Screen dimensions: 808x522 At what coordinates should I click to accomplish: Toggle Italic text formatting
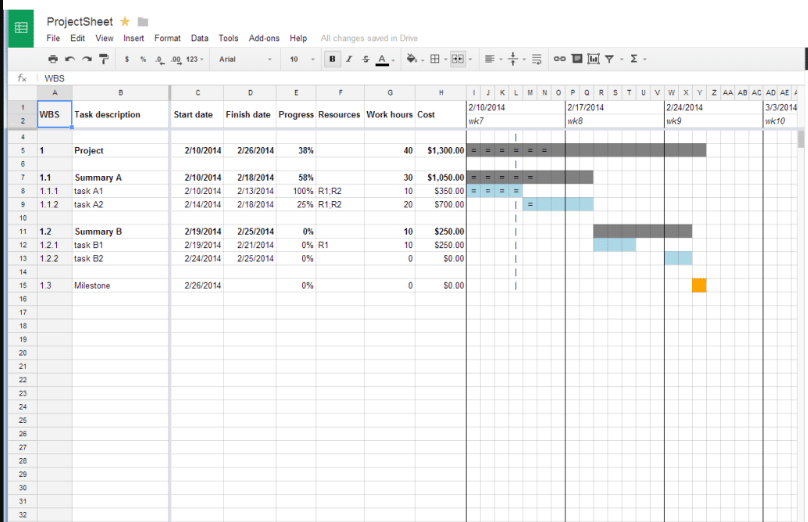click(349, 59)
